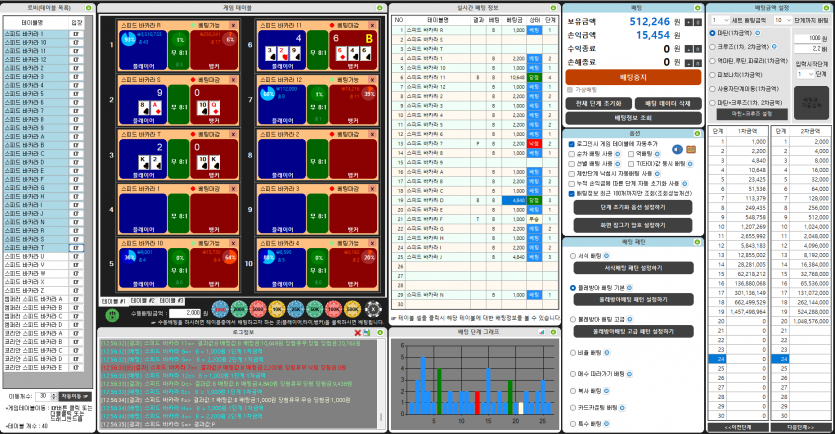This screenshot has width=835, height=434.
Task: Switch to the 테이블 #2 tab
Action: coord(144,300)
